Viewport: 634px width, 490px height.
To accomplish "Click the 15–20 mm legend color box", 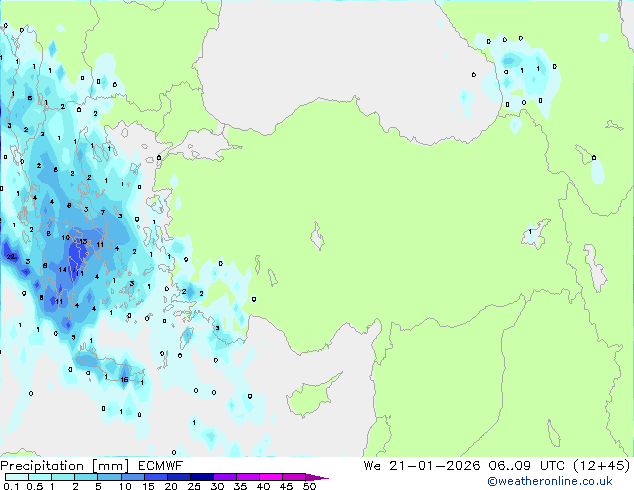I will (155, 477).
